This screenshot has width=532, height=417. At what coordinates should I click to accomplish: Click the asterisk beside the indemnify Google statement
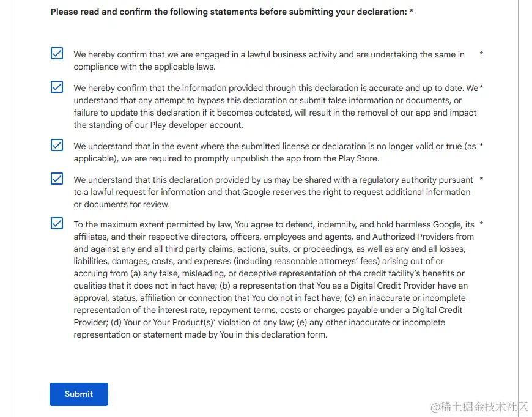pos(481,224)
